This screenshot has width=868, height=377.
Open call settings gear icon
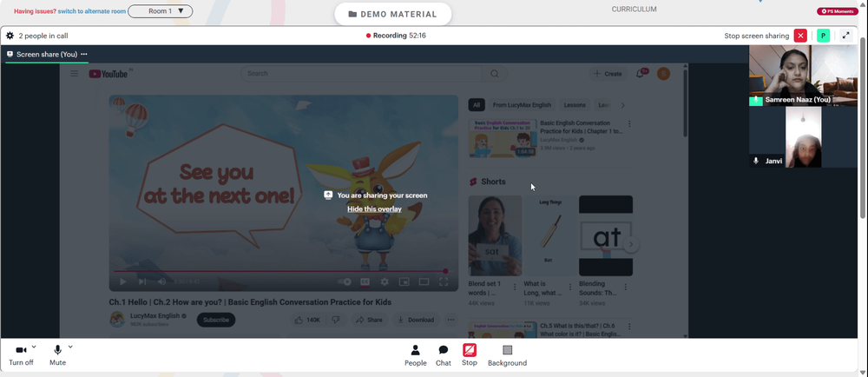tap(10, 36)
